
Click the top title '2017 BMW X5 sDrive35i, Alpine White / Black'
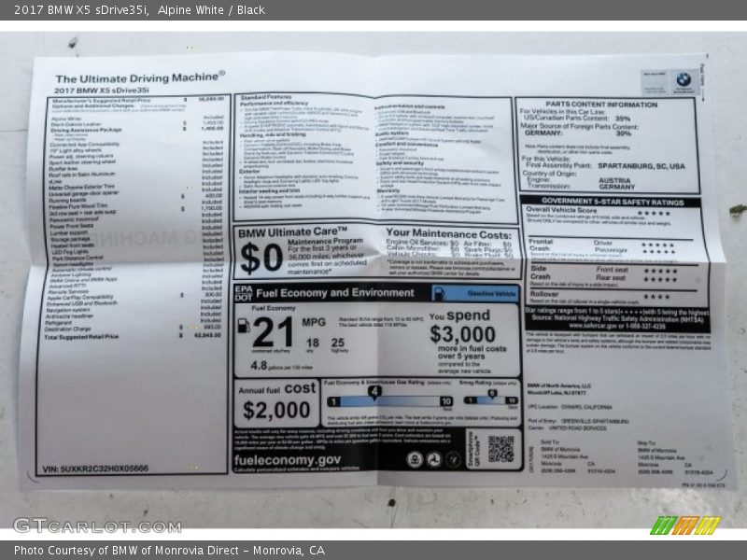[x=139, y=10]
